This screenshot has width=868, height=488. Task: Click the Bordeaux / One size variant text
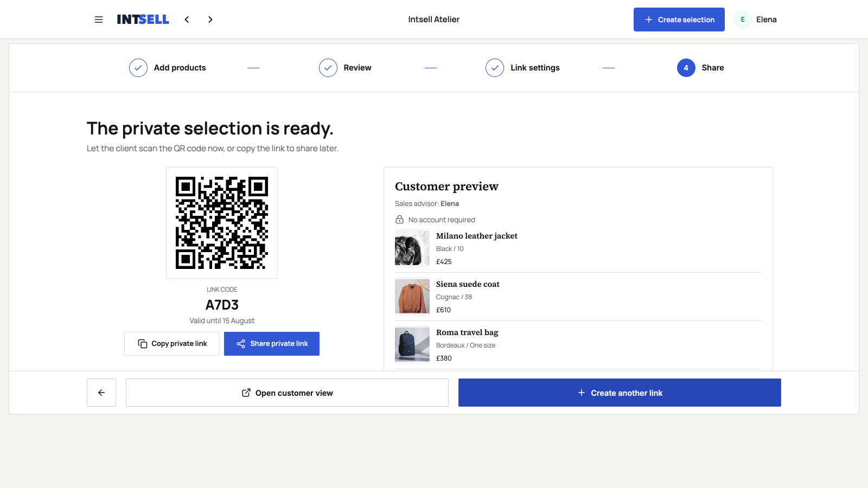[x=465, y=345]
